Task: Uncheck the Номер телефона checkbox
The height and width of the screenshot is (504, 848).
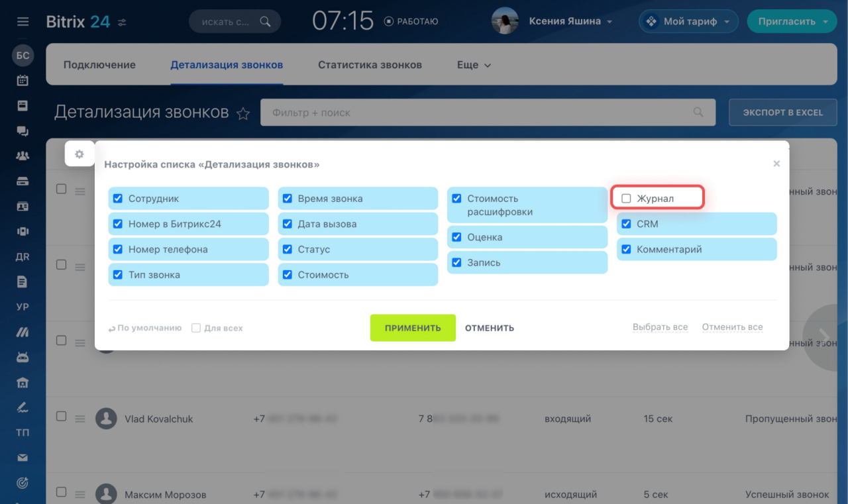Action: [x=118, y=249]
